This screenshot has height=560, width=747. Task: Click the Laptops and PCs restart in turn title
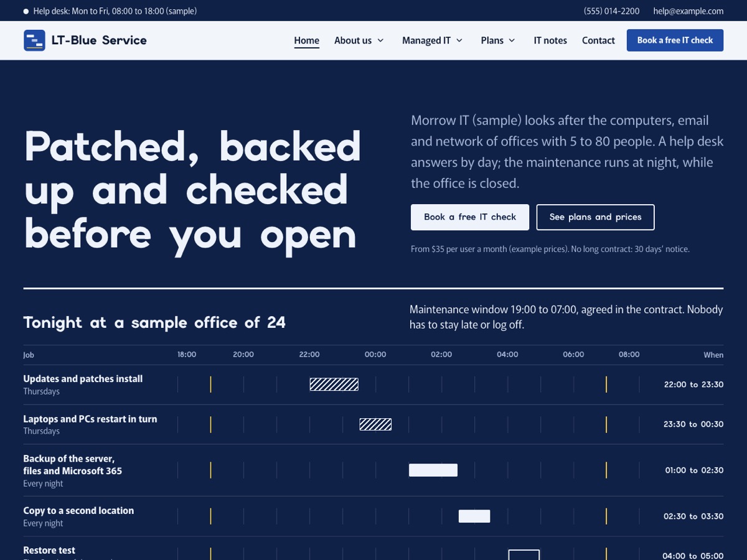pos(90,419)
